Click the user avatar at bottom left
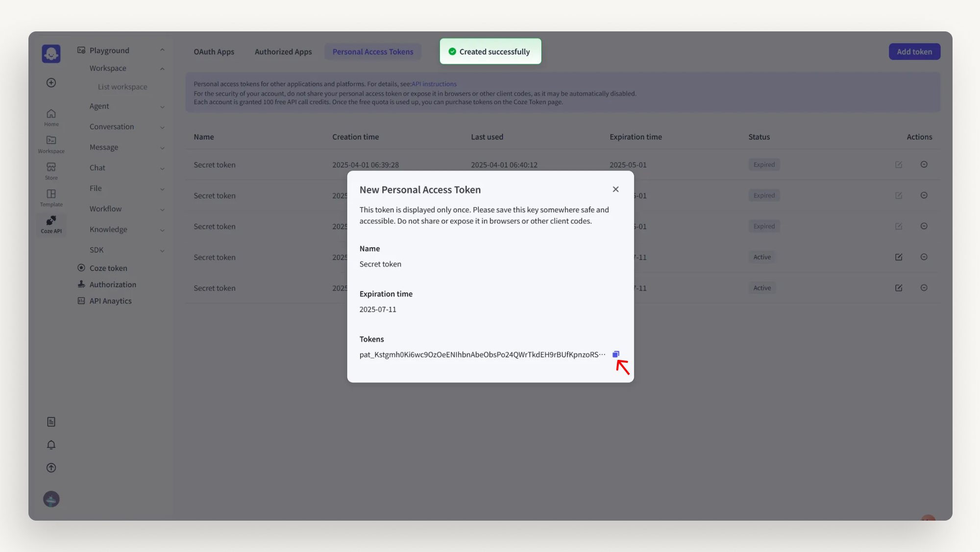 pyautogui.click(x=51, y=499)
